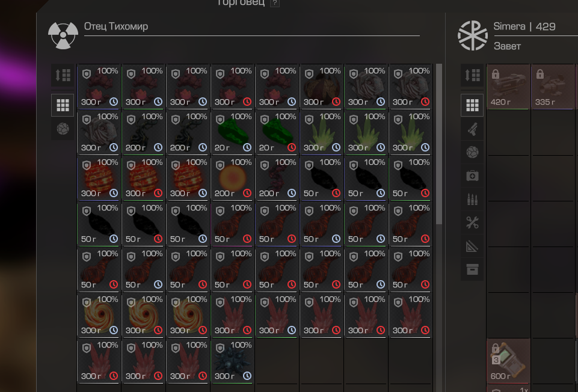Select the ruler triangle filter icon
The width and height of the screenshot is (578, 392).
[472, 246]
